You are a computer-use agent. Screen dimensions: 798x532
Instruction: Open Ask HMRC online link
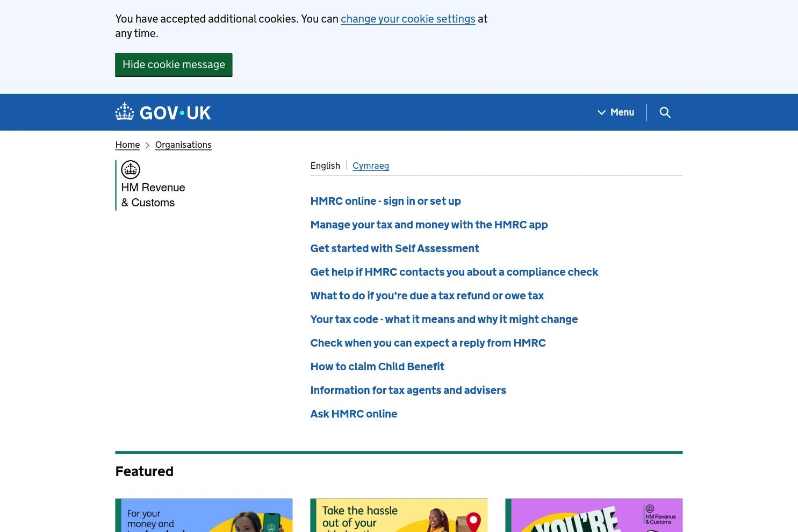(x=354, y=414)
